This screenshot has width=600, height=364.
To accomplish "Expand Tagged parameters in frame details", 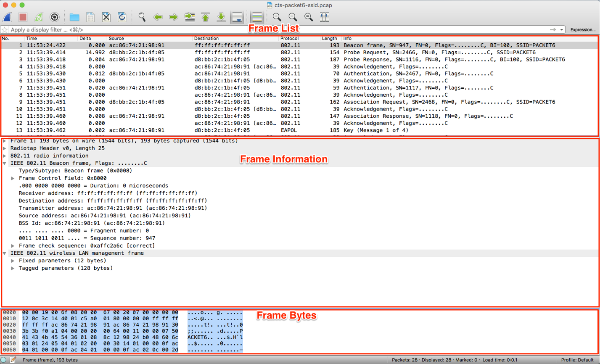I will pyautogui.click(x=13, y=268).
